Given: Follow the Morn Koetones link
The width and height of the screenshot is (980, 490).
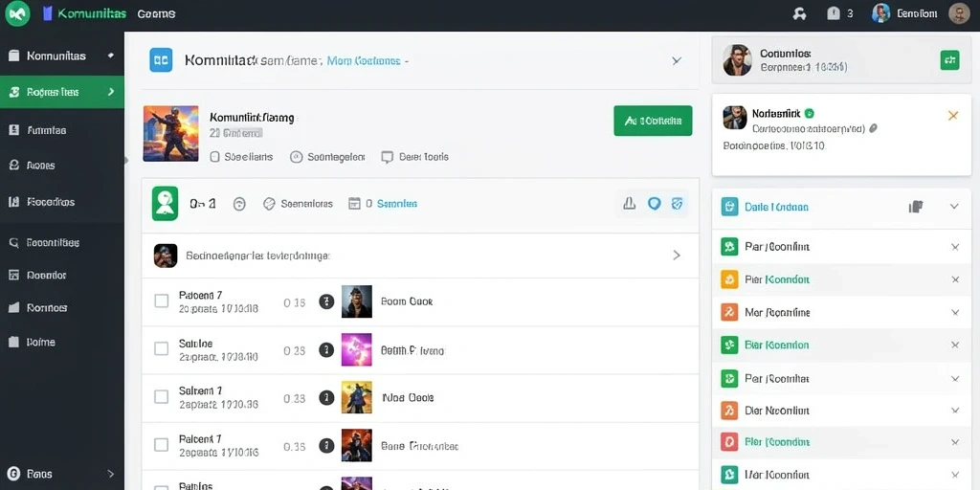Looking at the screenshot, I should 363,60.
